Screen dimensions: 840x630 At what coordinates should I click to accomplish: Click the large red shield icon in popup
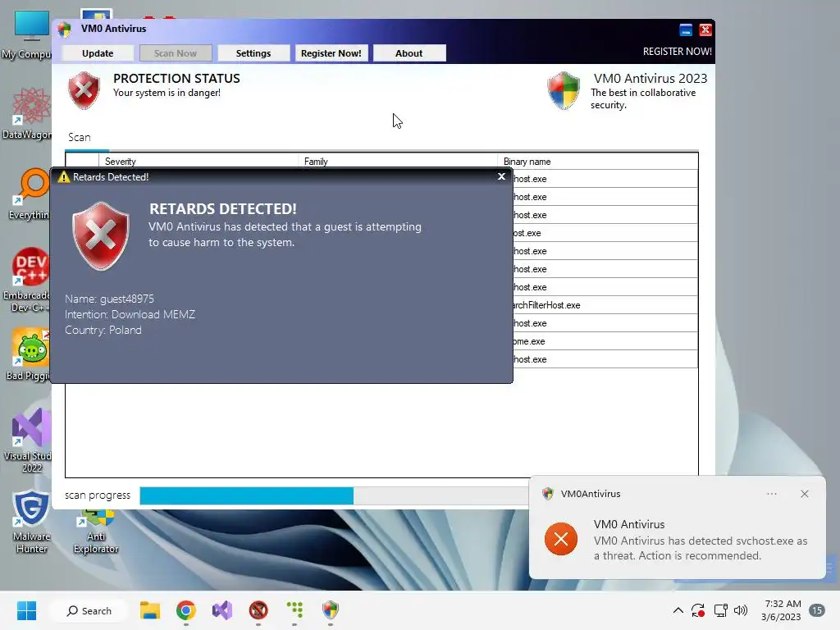[x=101, y=236]
